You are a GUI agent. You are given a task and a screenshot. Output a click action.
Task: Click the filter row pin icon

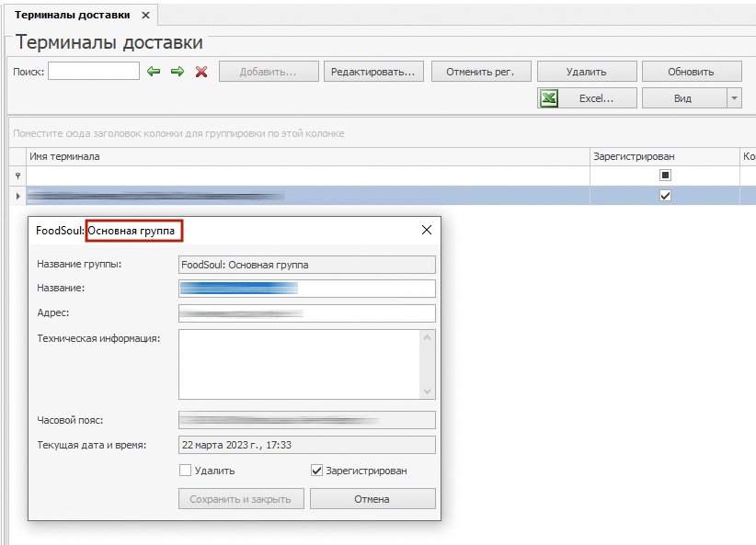[x=17, y=176]
